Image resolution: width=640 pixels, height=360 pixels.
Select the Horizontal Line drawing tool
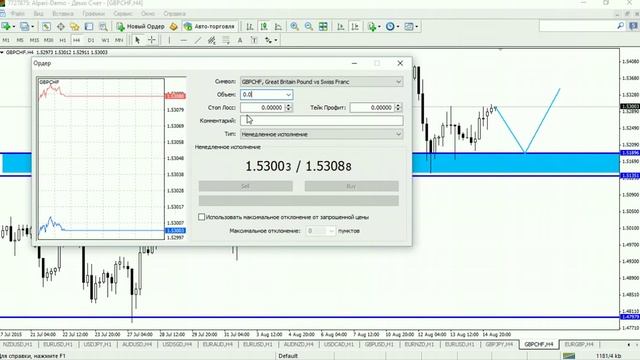(184, 40)
